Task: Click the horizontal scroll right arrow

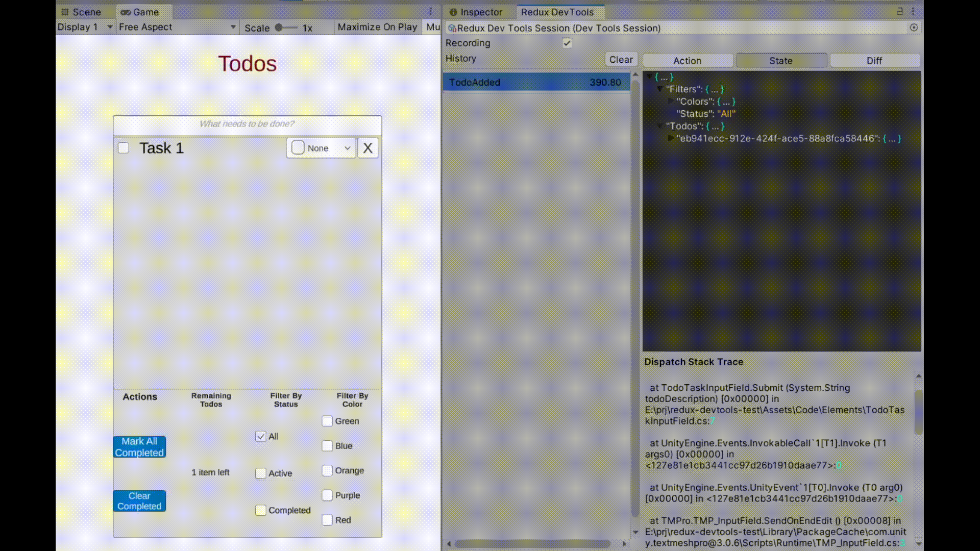Action: (624, 544)
